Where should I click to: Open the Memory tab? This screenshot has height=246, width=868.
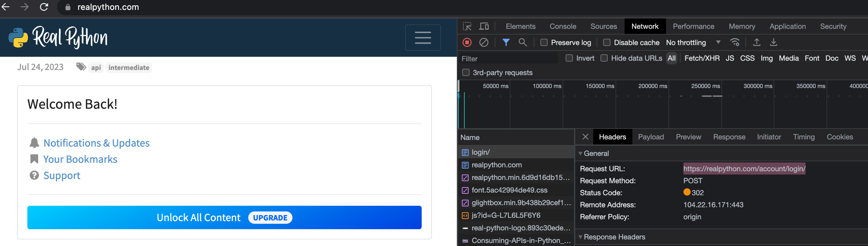742,26
